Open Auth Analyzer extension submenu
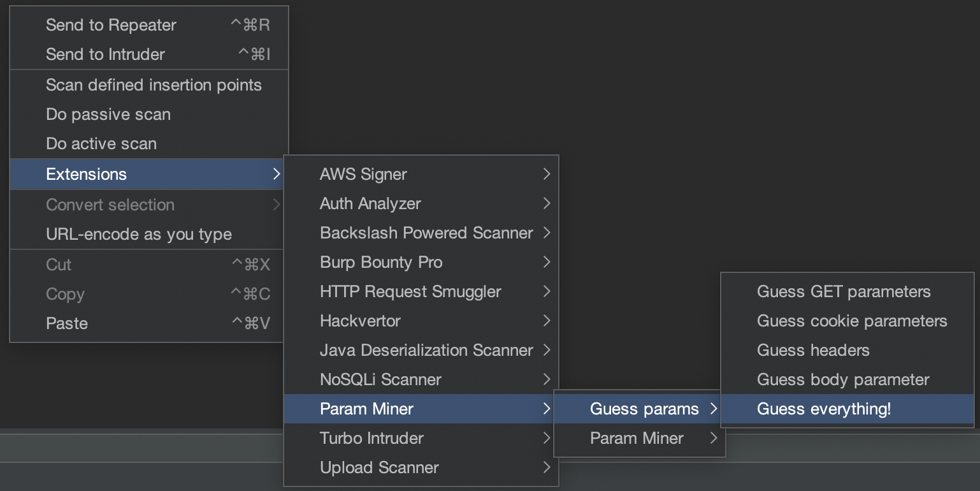Screen dimensions: 980x491 pos(421,203)
